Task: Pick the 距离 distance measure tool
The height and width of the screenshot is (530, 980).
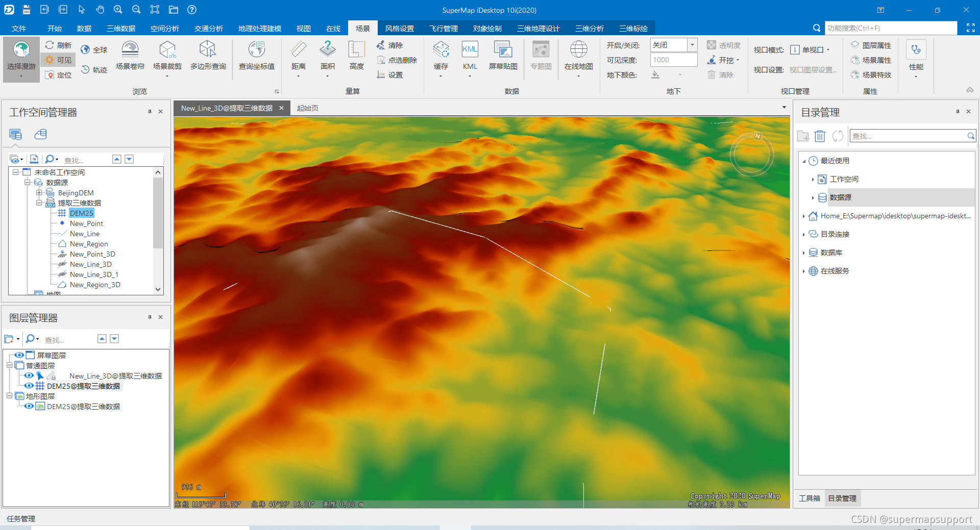Action: point(299,58)
